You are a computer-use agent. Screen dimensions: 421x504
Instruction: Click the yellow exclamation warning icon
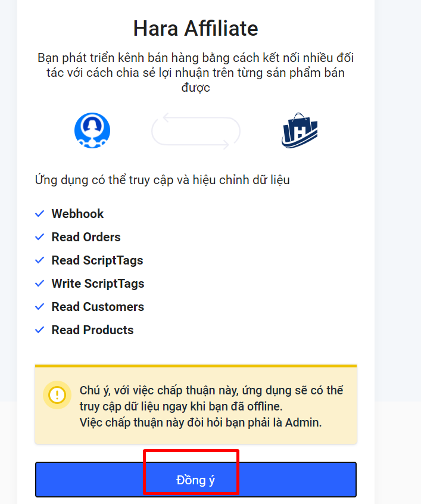point(57,395)
